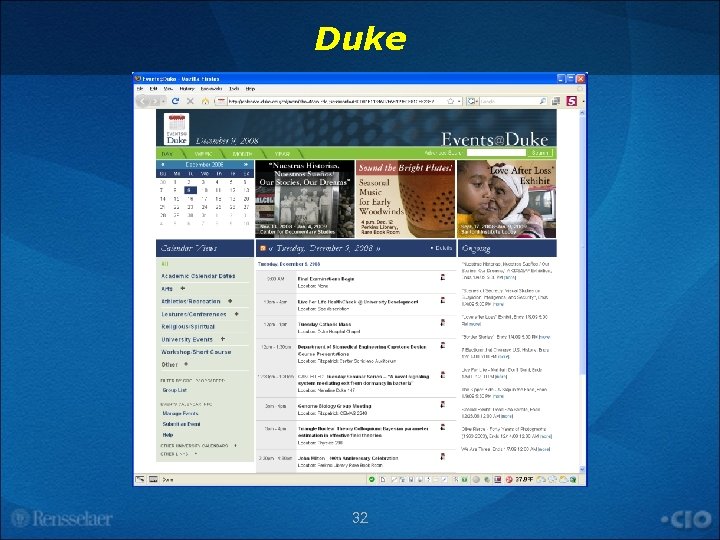Expand the Other category
The image size is (720, 540).
(x=186, y=364)
